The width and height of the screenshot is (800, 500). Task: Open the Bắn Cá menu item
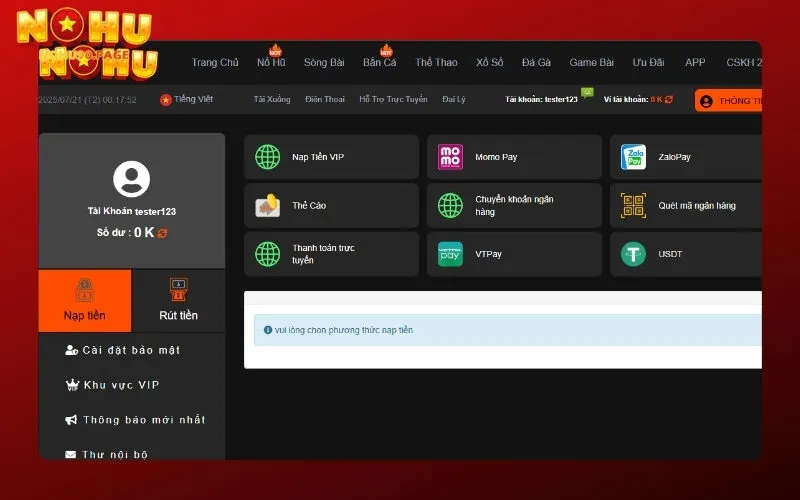[380, 62]
